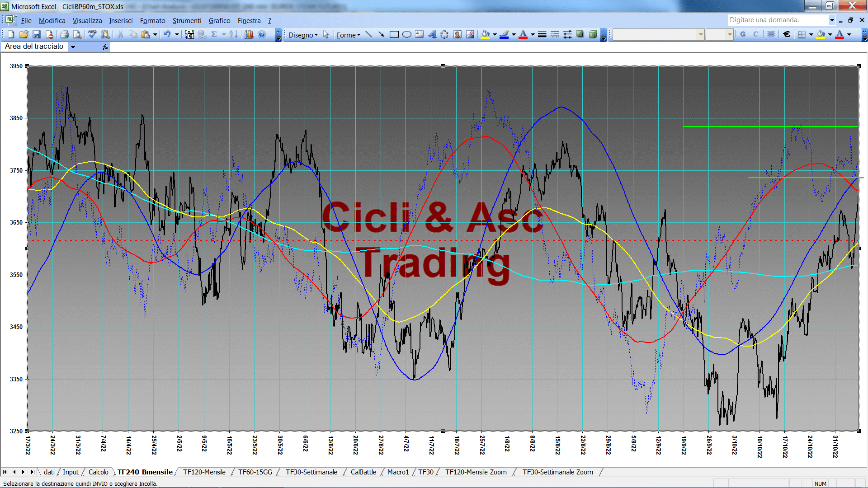Screen dimensions: 868x488
Task: Click the fx insert function button
Action: [x=105, y=47]
